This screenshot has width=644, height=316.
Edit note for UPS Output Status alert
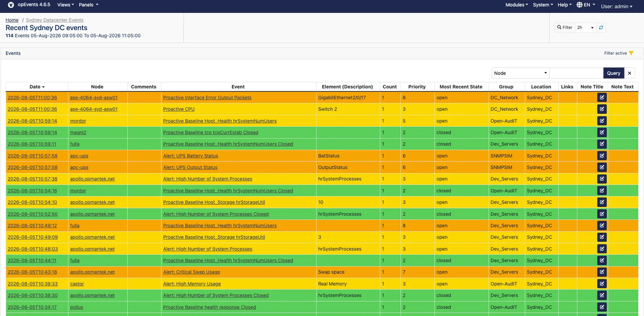602,167
